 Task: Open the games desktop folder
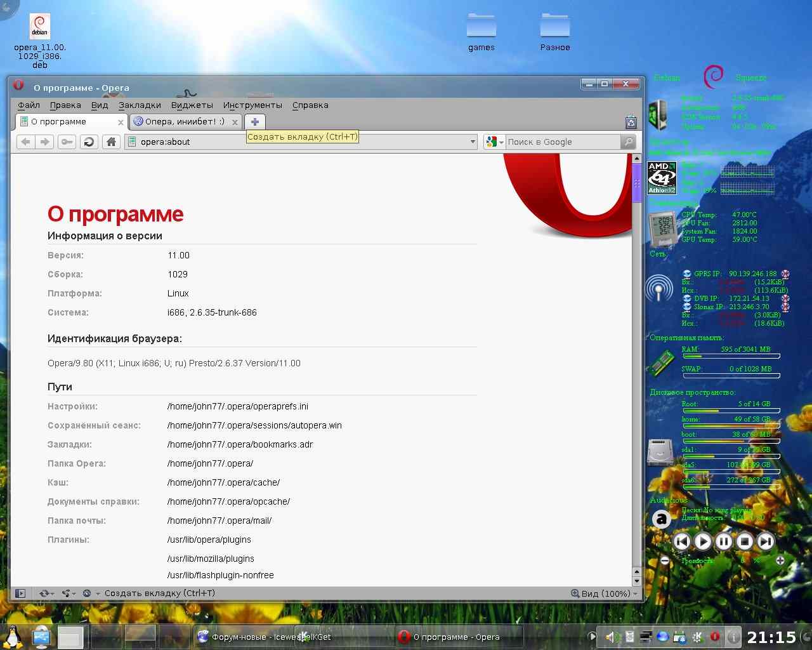[481, 32]
